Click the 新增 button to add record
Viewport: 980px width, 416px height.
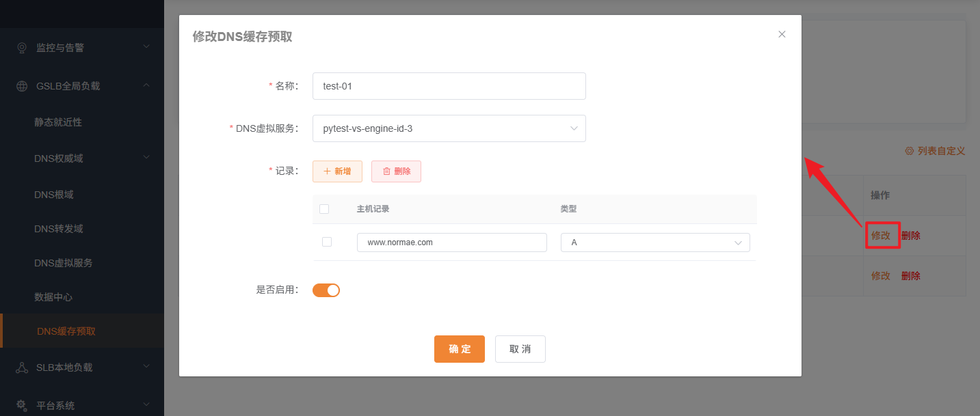pos(337,171)
